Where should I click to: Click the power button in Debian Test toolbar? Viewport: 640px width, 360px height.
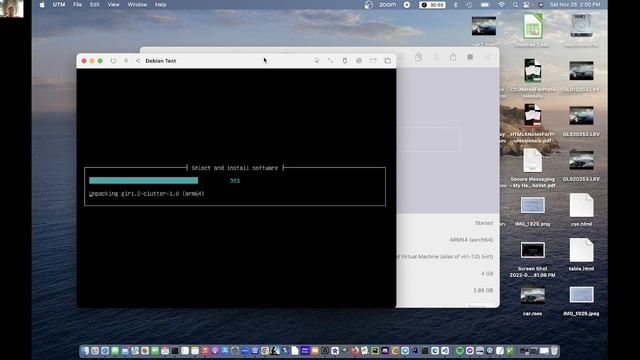(x=113, y=61)
